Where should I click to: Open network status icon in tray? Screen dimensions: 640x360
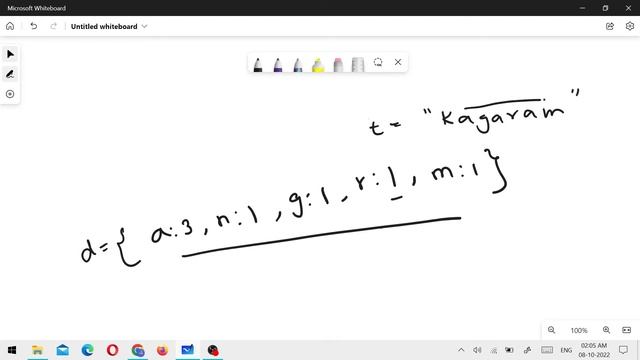(493, 350)
